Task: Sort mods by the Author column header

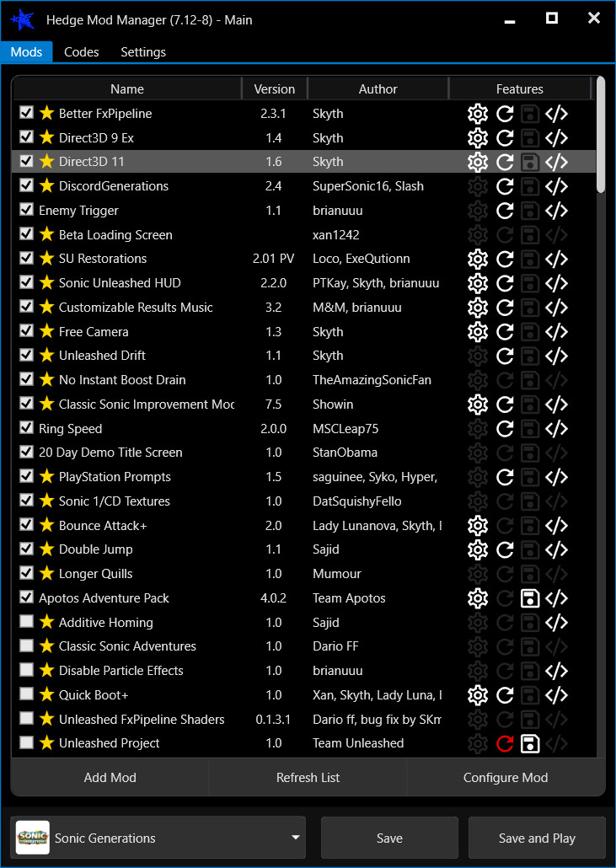Action: point(378,89)
